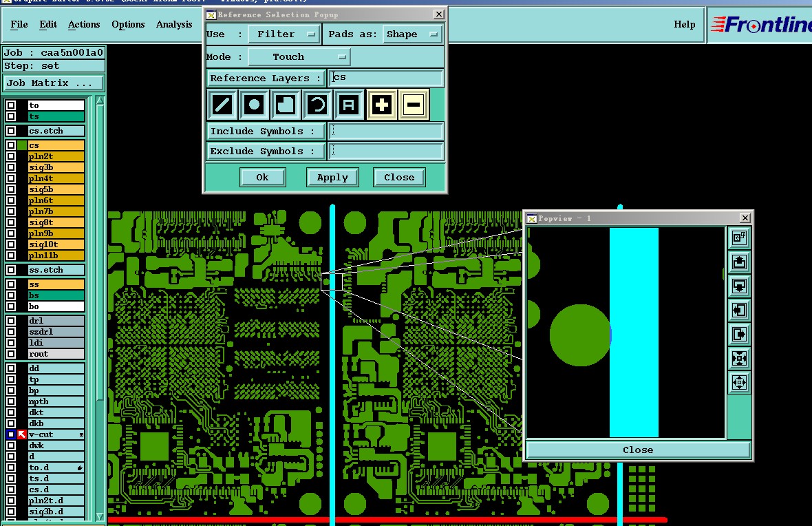812x526 pixels.
Task: Click the Include Symbols button
Action: [x=266, y=131]
